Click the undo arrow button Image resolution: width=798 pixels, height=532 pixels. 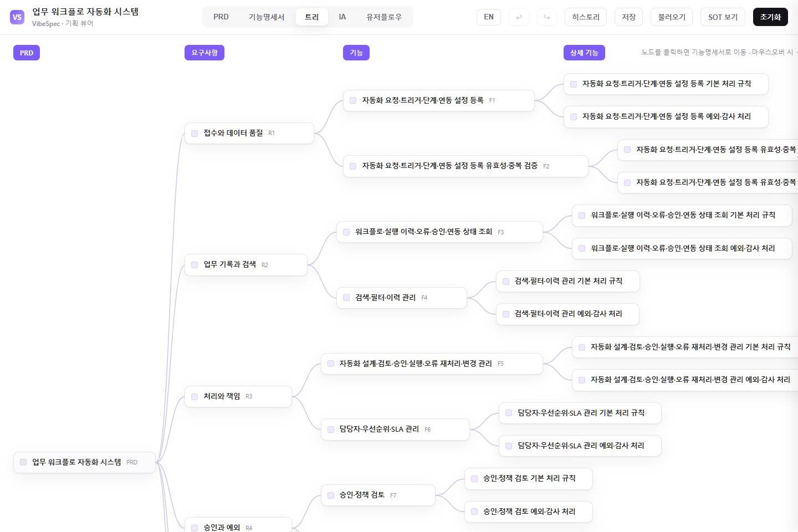tap(519, 17)
